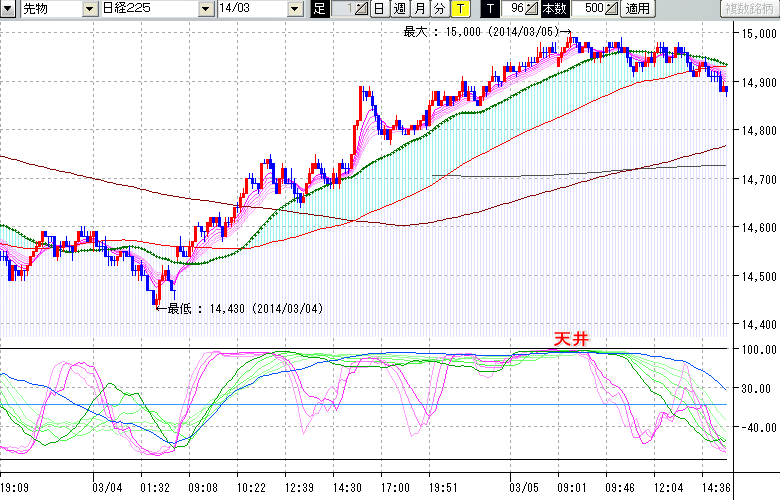Toggle the yellow T tick chart button

[460, 9]
